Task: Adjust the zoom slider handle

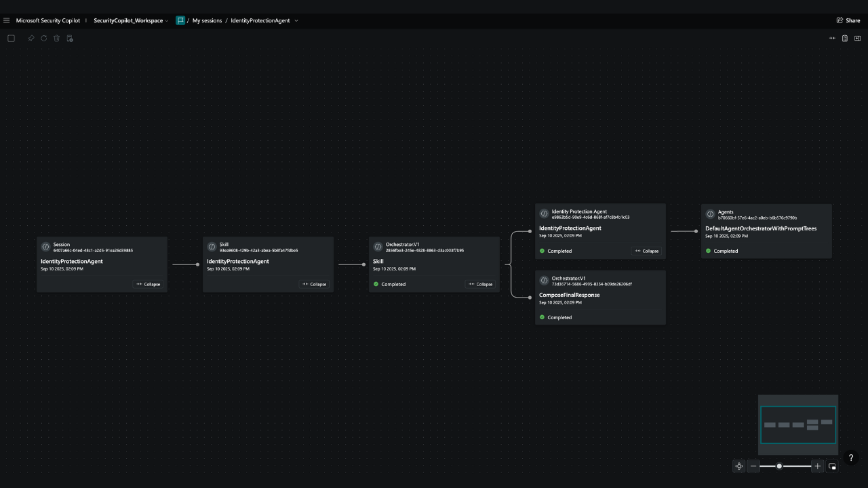Action: [x=779, y=466]
